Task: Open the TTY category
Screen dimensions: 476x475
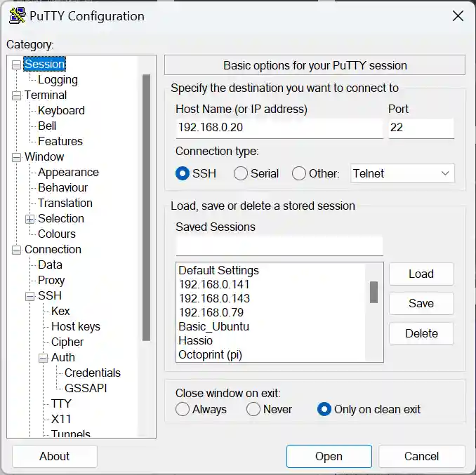Action: [x=61, y=404]
